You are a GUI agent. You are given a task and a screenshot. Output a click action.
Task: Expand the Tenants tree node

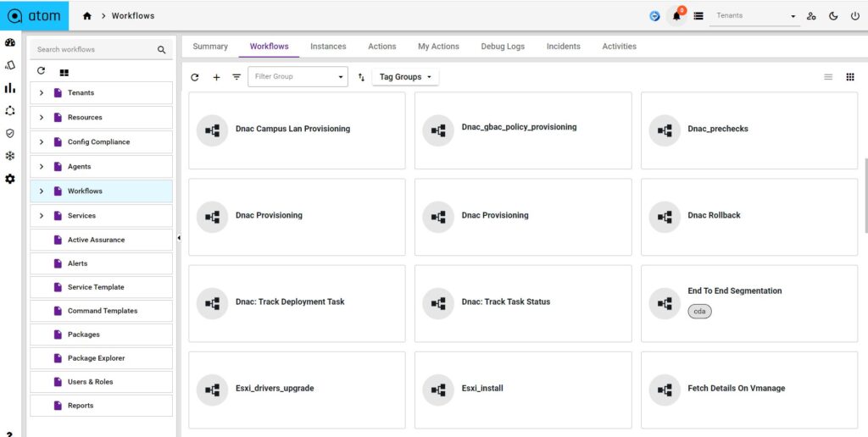point(42,93)
